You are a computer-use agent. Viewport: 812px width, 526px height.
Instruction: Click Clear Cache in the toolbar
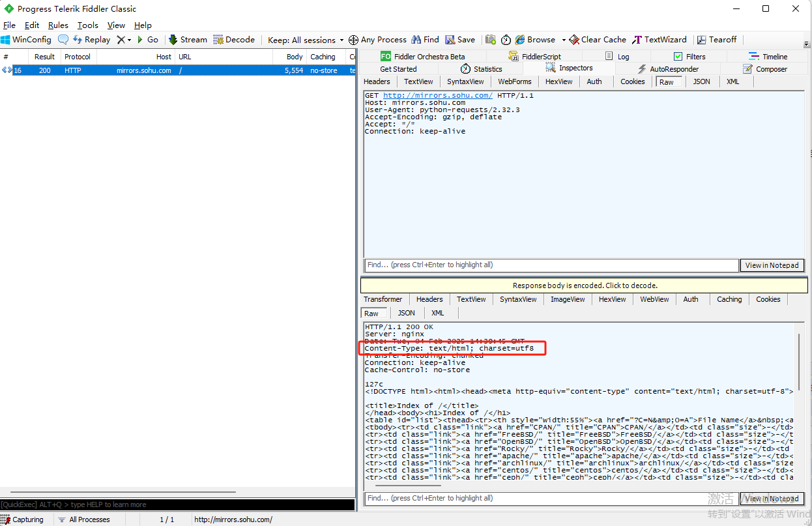[598, 40]
